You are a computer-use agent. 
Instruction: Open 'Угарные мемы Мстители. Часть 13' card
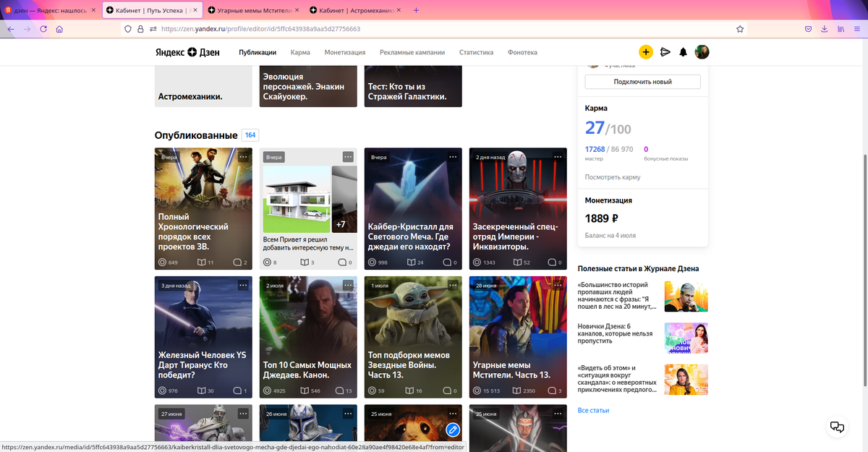[518, 337]
